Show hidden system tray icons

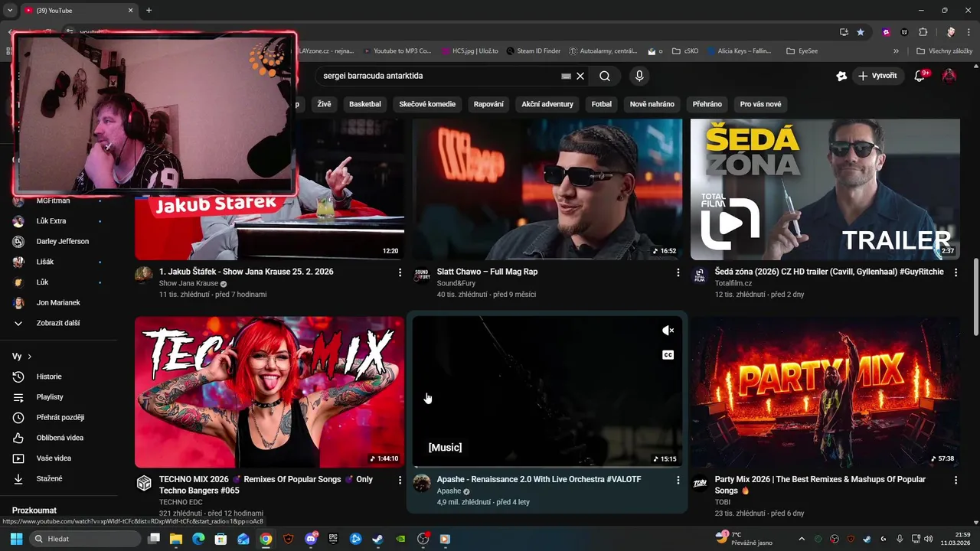[x=802, y=539]
